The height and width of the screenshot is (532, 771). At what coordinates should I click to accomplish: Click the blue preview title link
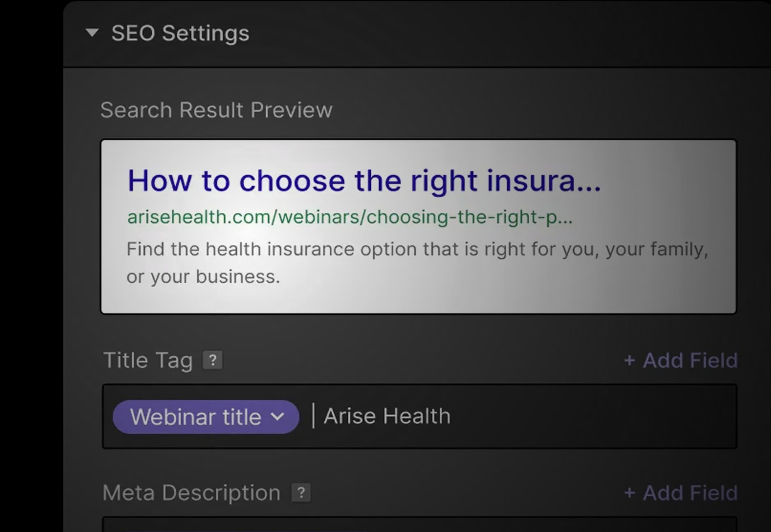(x=364, y=180)
